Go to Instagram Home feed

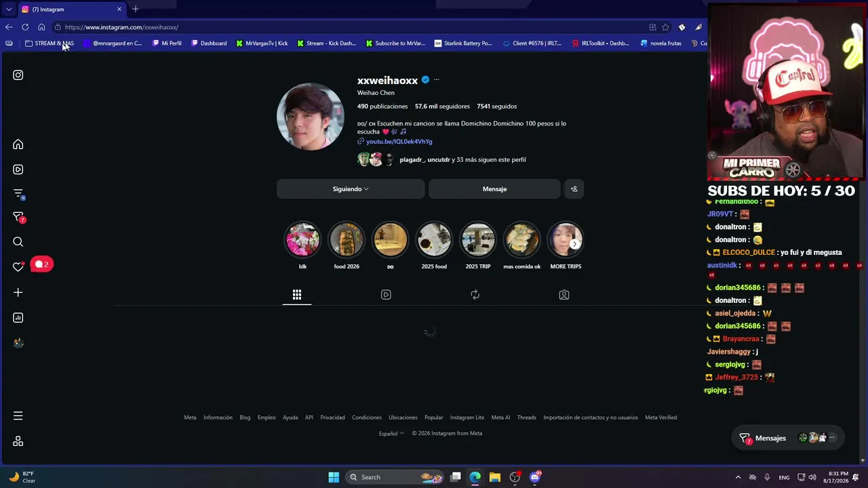pos(18,144)
